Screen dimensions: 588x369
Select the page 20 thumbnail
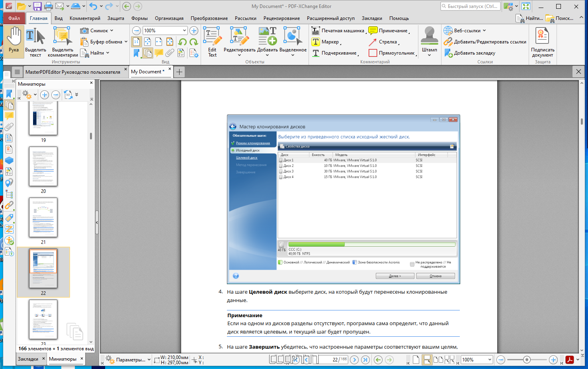pyautogui.click(x=43, y=166)
